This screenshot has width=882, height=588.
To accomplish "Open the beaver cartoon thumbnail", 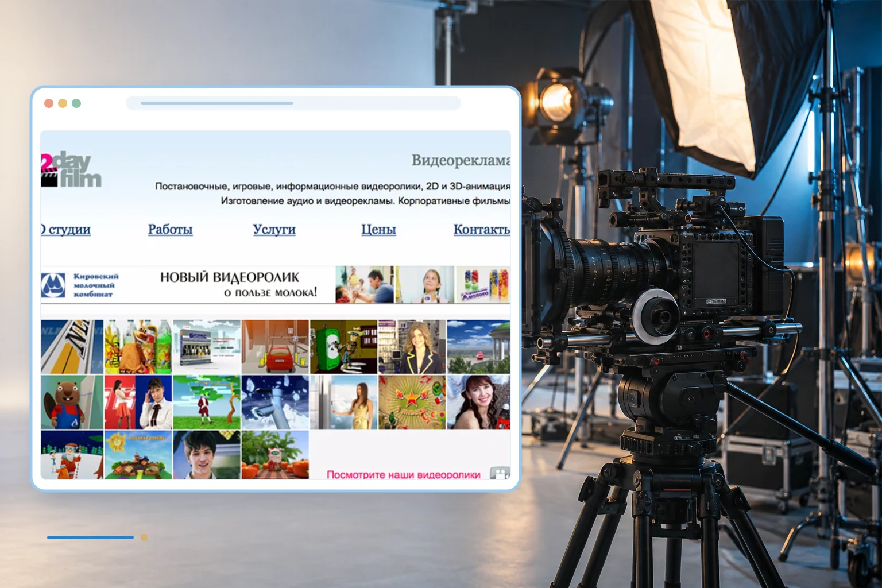I will [72, 402].
